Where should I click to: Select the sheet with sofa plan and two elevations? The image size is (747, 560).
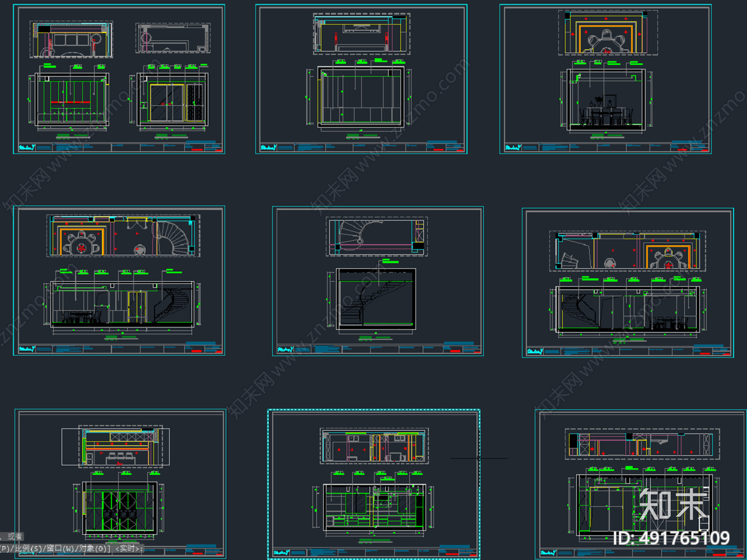pyautogui.click(x=119, y=79)
